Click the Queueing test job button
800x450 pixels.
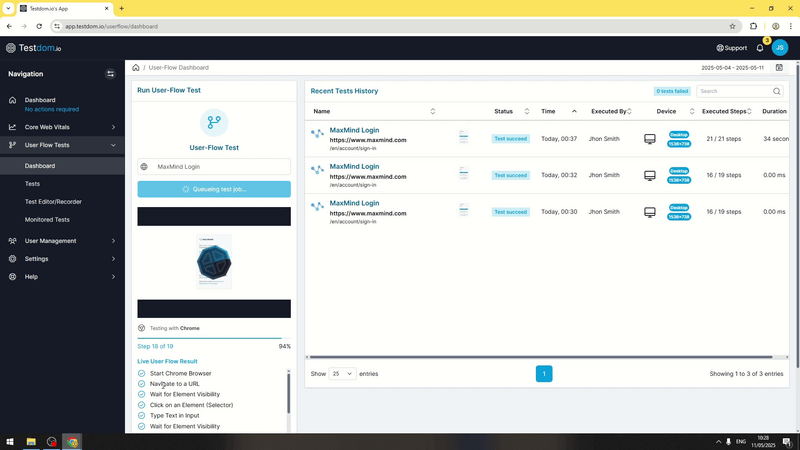pyautogui.click(x=214, y=189)
